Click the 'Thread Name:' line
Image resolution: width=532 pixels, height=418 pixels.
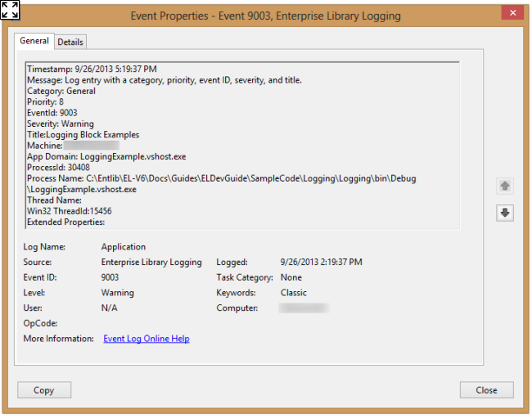point(54,200)
